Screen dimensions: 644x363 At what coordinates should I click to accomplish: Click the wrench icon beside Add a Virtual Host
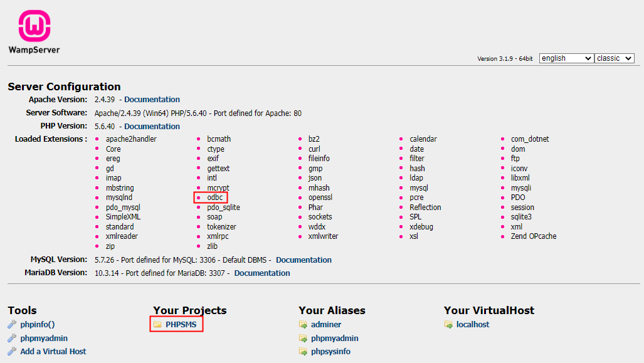(x=12, y=352)
